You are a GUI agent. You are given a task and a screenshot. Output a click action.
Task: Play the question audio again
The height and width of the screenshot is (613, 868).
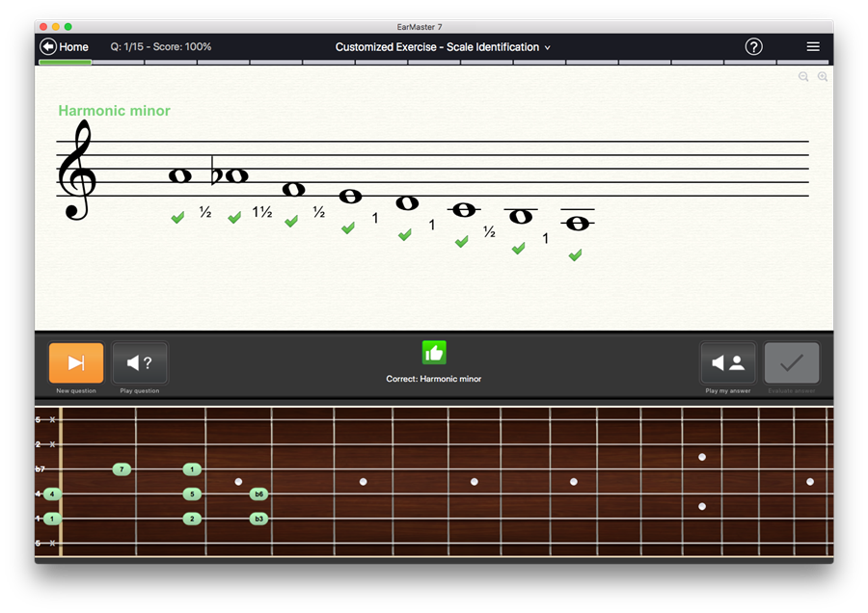pos(140,363)
